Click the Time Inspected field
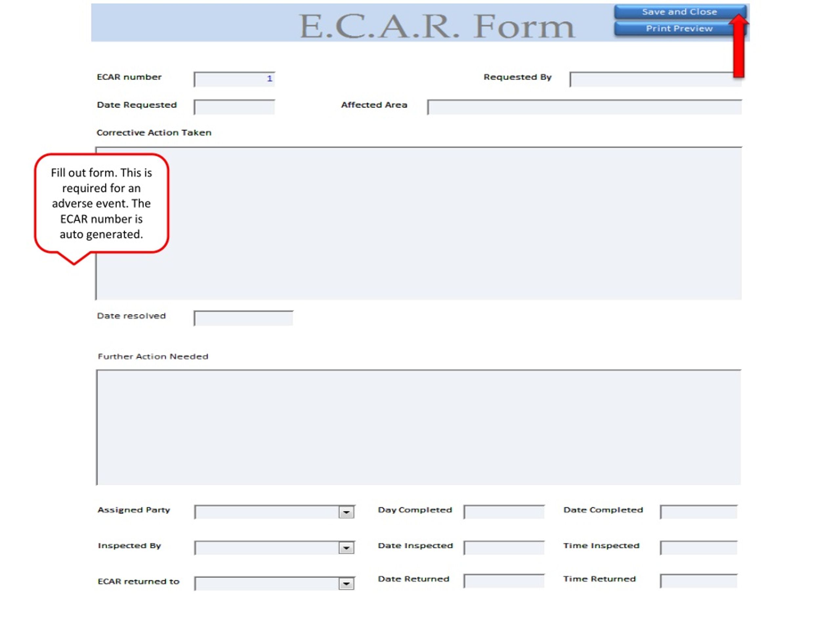840x630 pixels. click(x=699, y=548)
